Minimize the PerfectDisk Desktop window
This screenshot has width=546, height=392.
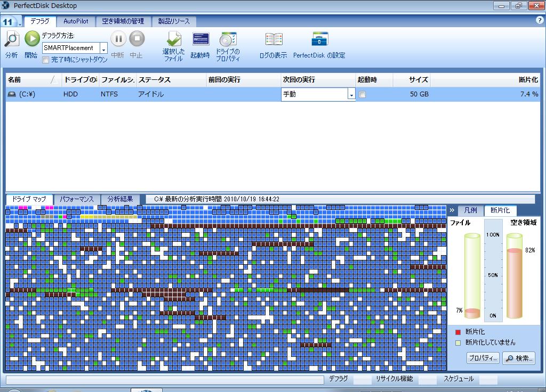click(501, 5)
